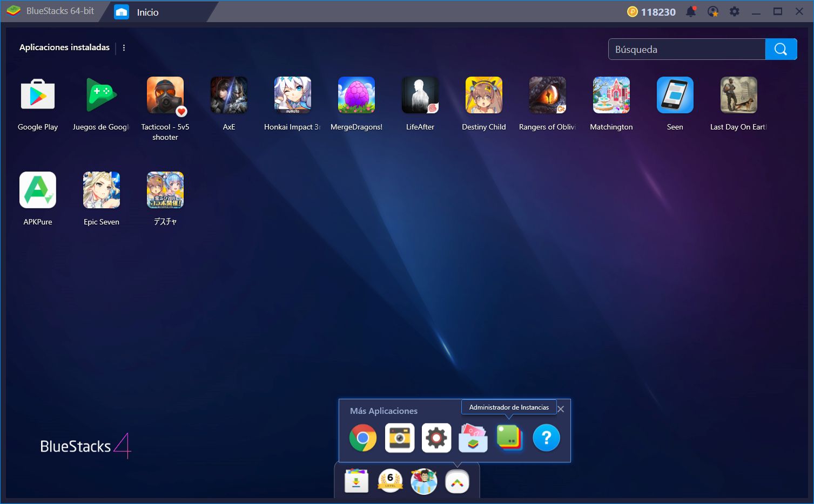Launch Last Day On Earth
Screen dimensions: 814x504
tap(739, 95)
